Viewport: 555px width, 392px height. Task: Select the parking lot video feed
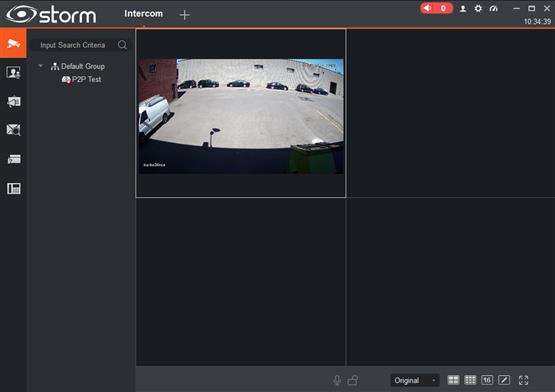pyautogui.click(x=241, y=116)
